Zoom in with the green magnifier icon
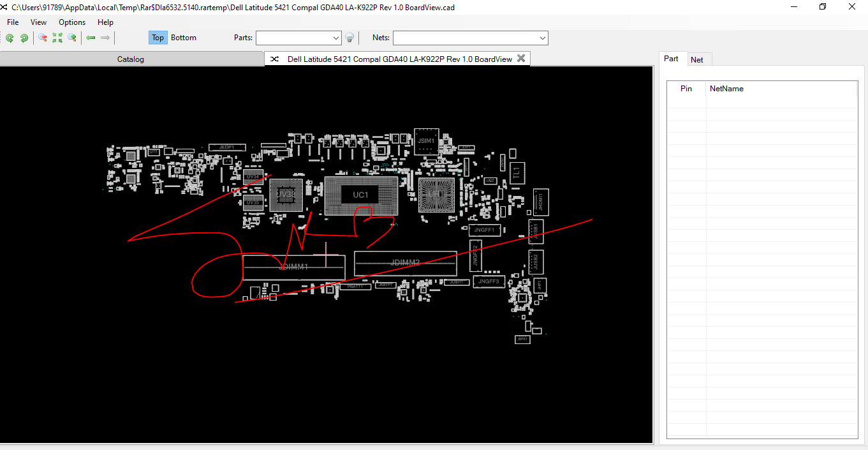Screen dimensions: 868x450 (x=72, y=38)
